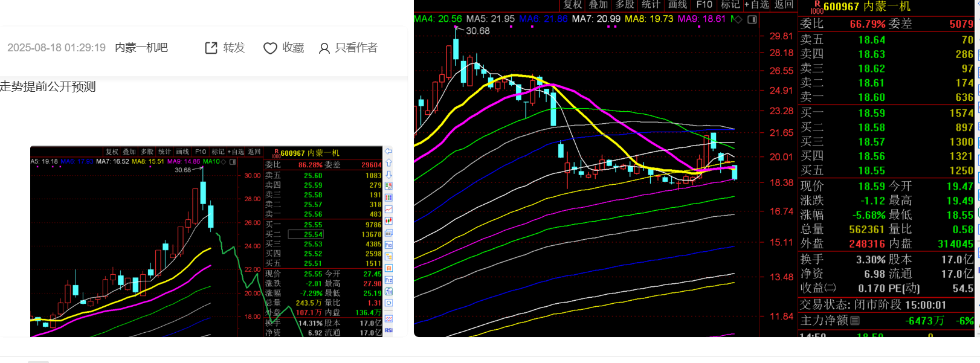
Task: Open the left stock chart thumbnail
Action: point(211,242)
